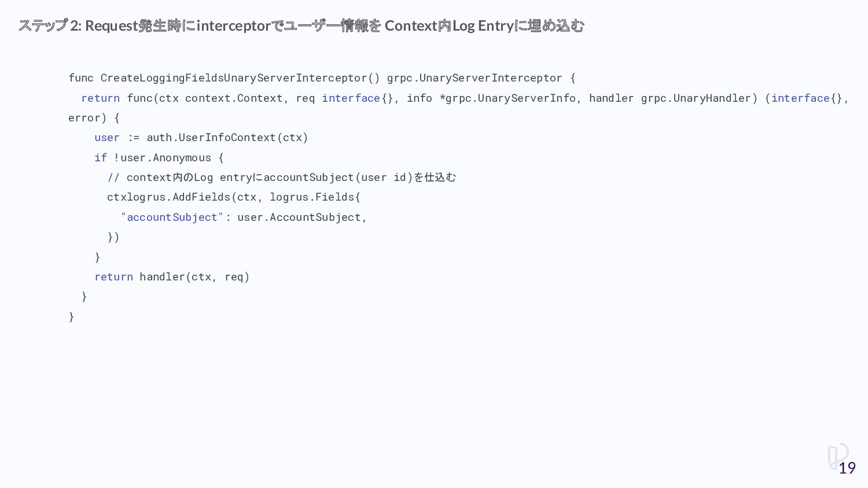
Task: Click the "accountSubject" string key
Action: [x=172, y=217]
